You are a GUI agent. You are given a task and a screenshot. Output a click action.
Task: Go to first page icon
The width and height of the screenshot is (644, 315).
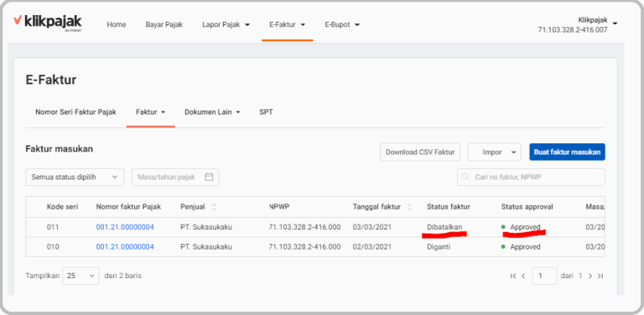[513, 276]
